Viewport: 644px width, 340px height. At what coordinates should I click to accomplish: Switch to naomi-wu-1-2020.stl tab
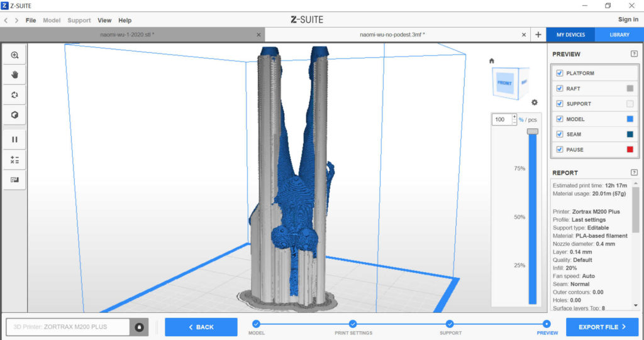(127, 35)
